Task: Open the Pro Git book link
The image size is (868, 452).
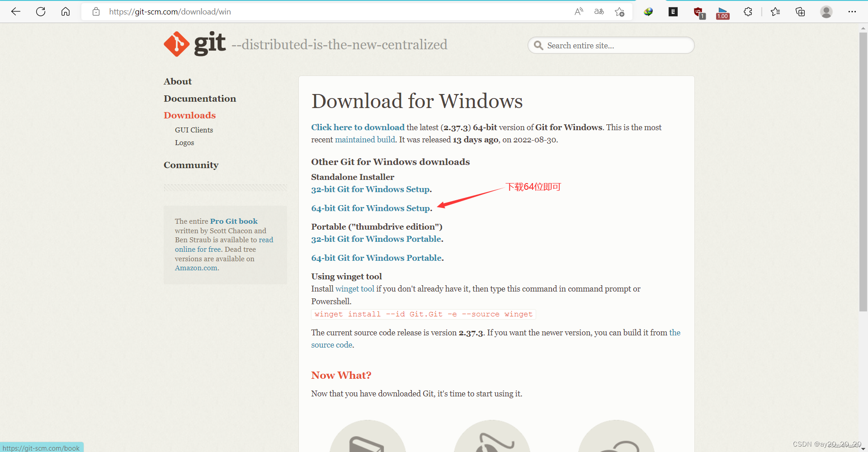Action: pyautogui.click(x=234, y=221)
